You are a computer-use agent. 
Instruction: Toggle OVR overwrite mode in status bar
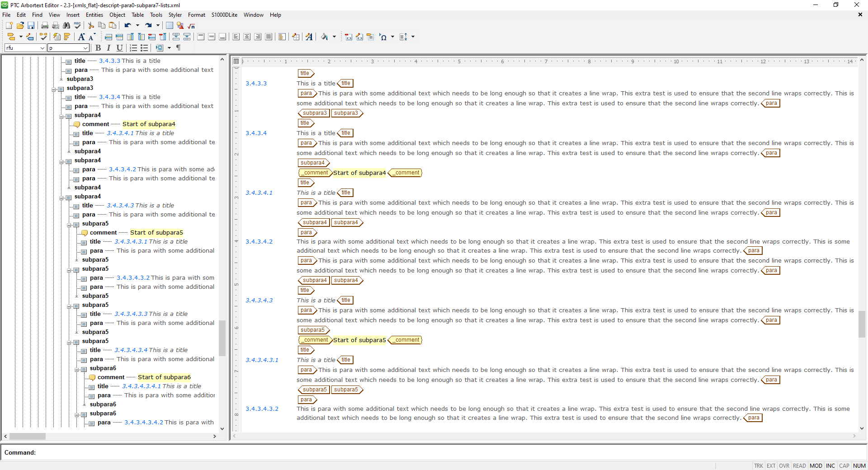pyautogui.click(x=783, y=466)
